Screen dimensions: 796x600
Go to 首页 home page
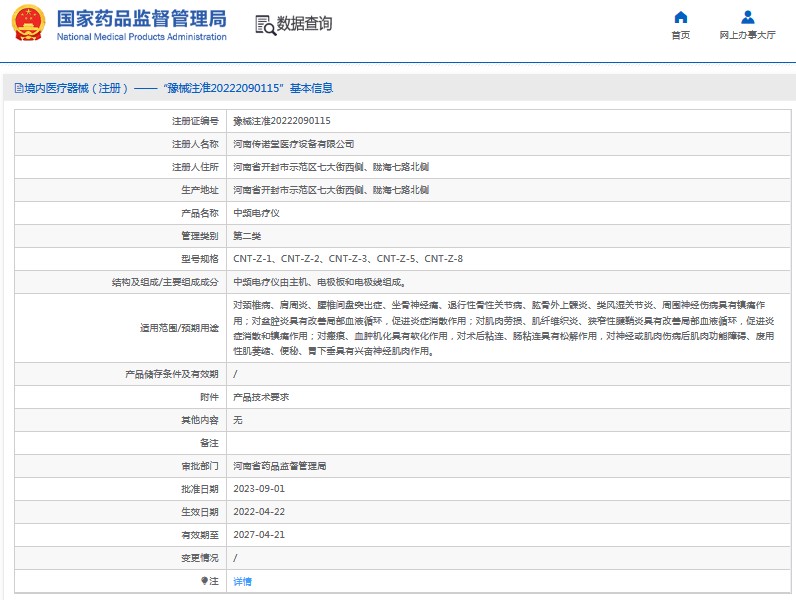pos(680,35)
